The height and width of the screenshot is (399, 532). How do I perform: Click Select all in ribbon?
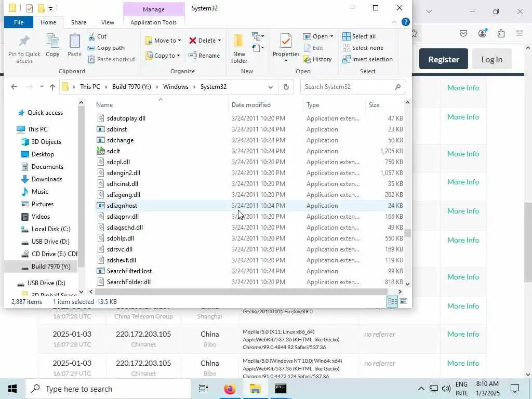point(359,36)
